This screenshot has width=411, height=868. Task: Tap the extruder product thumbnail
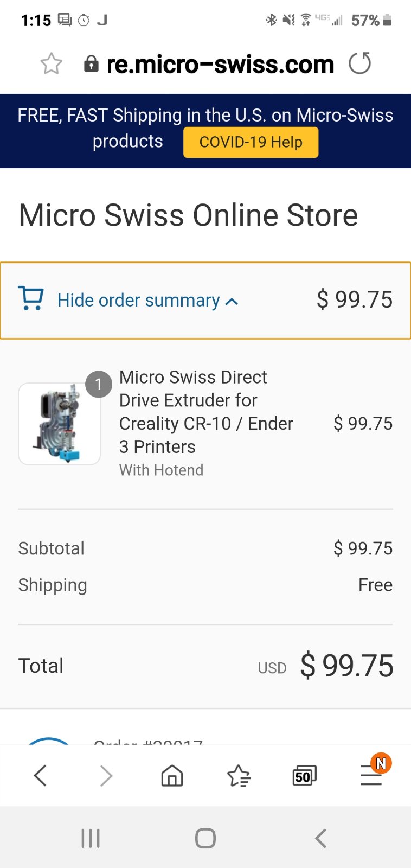(60, 424)
